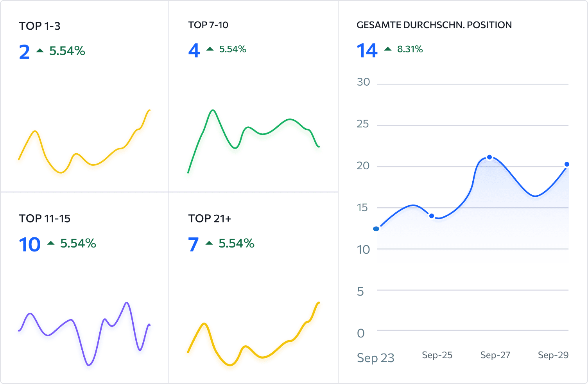This screenshot has height=384, width=588.
Task: Click the large blue number 14
Action: point(367,51)
